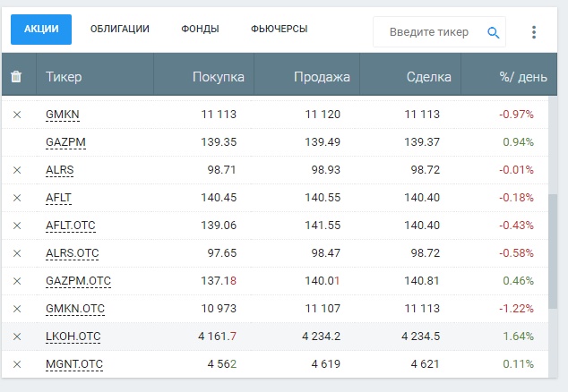
Task: Remove LKOH.OTC row via X icon
Action: coord(17,337)
